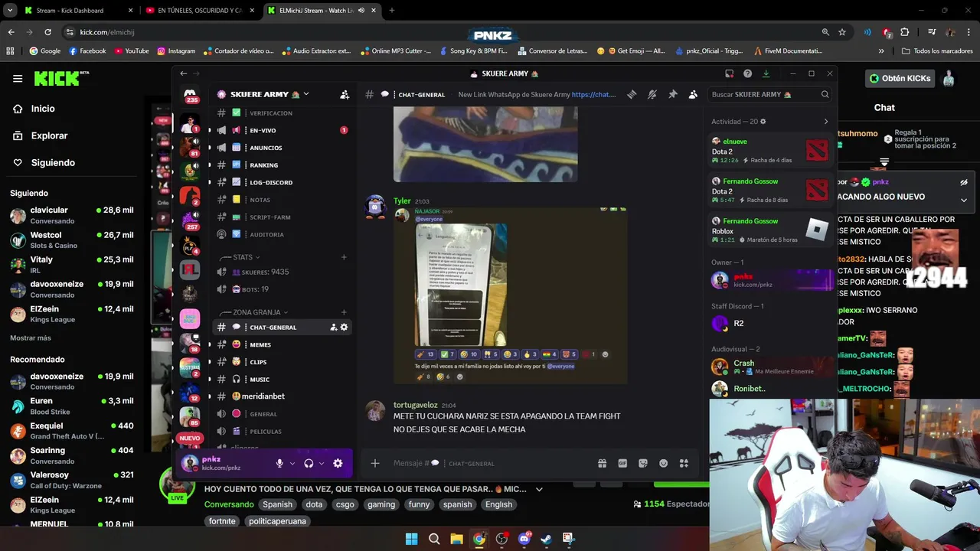
Task: Open the meridianbet channel
Action: (x=282, y=396)
